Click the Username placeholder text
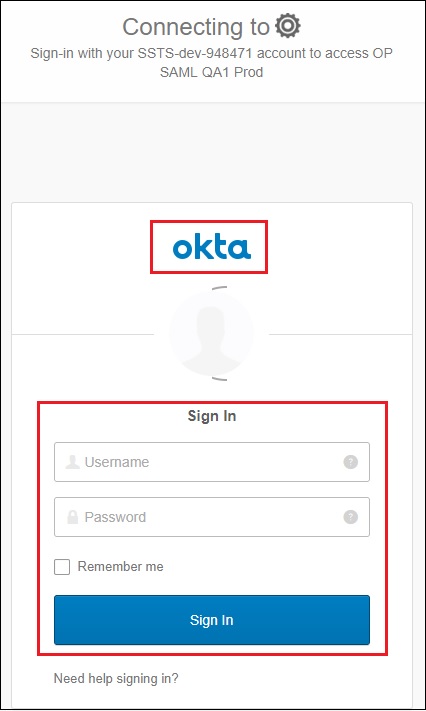Screen dimensions: 426x711 tap(117, 462)
